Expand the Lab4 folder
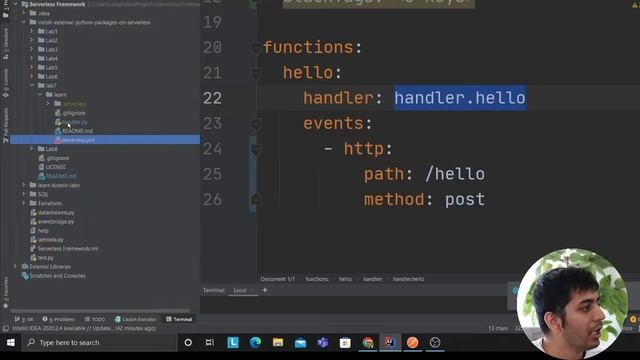The image size is (640, 360). pyautogui.click(x=31, y=58)
